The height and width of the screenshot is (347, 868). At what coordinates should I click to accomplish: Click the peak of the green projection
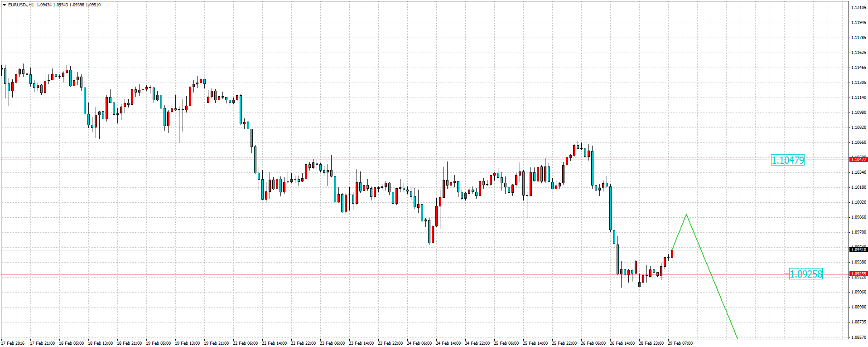[x=686, y=214]
